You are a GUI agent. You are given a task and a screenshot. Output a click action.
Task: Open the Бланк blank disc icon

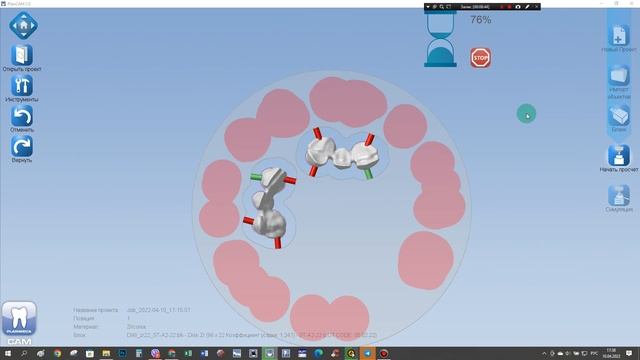click(x=619, y=116)
